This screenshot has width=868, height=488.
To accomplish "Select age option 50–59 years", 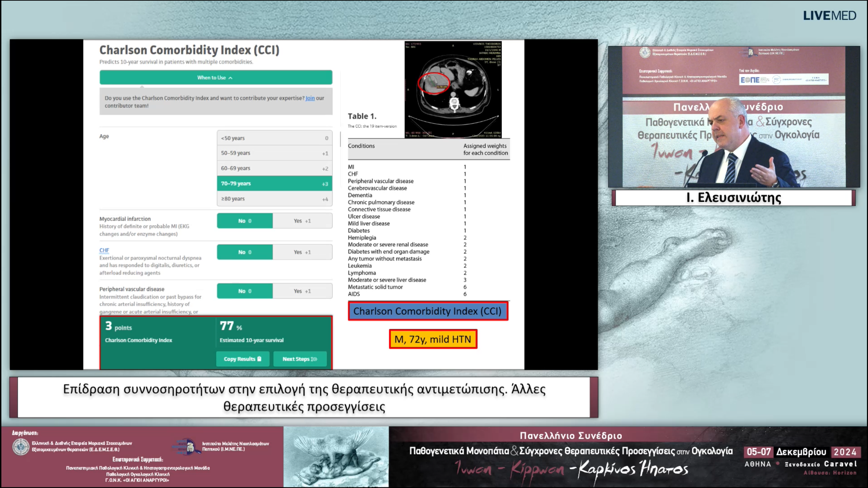I will (274, 153).
